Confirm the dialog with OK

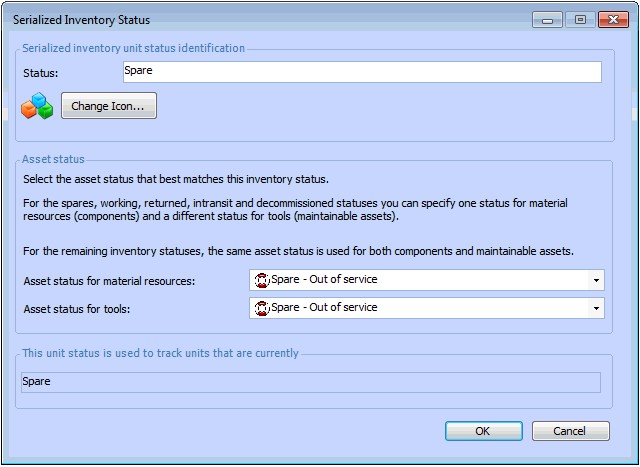(483, 431)
